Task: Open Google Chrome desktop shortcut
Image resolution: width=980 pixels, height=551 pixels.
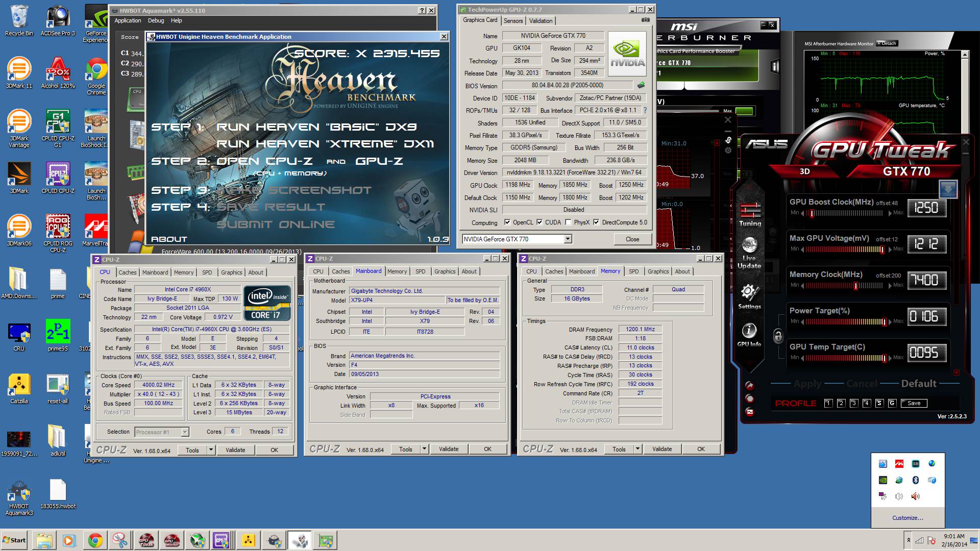Action: pos(96,77)
